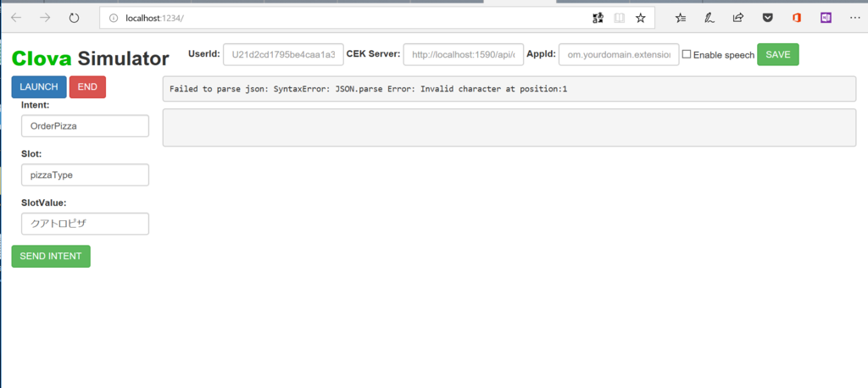868x388 pixels.
Task: Click the translate icon in address bar
Action: click(598, 19)
